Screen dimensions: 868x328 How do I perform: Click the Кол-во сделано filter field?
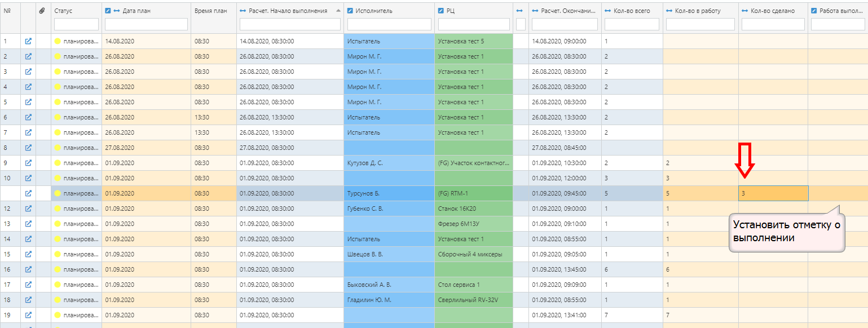point(773,24)
